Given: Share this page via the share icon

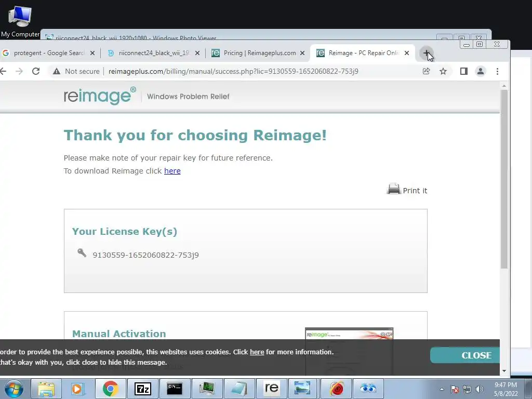Looking at the screenshot, I should click(426, 71).
